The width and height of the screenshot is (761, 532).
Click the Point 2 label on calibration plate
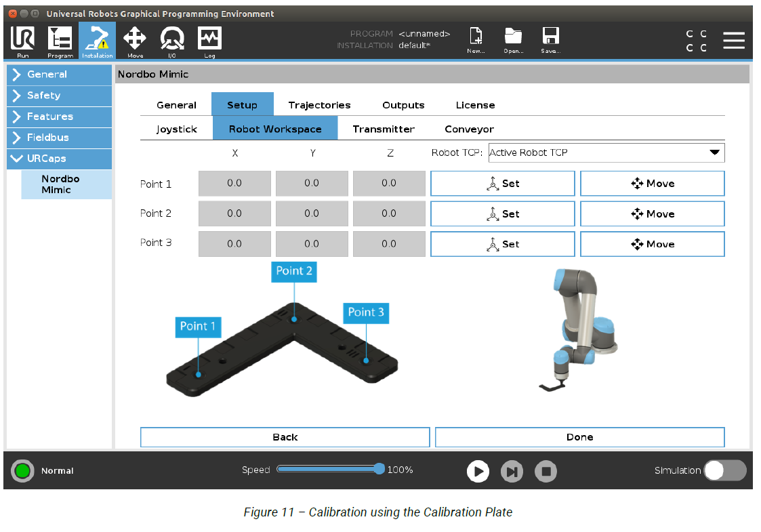coord(294,271)
